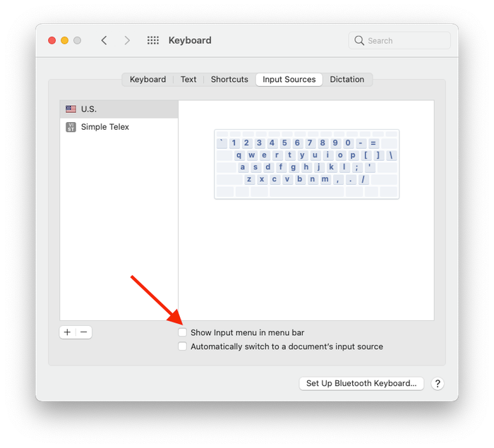
Task: Go forward with the right chevron
Action: [x=126, y=40]
